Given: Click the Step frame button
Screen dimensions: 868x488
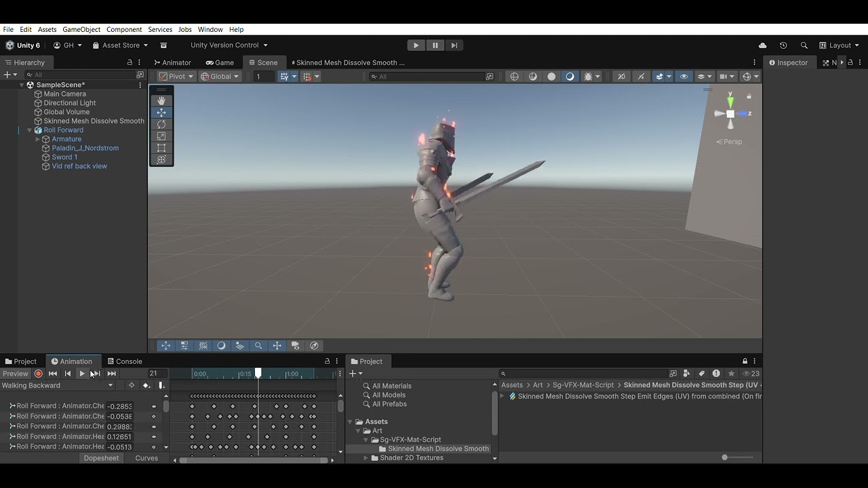Looking at the screenshot, I should click(x=454, y=45).
